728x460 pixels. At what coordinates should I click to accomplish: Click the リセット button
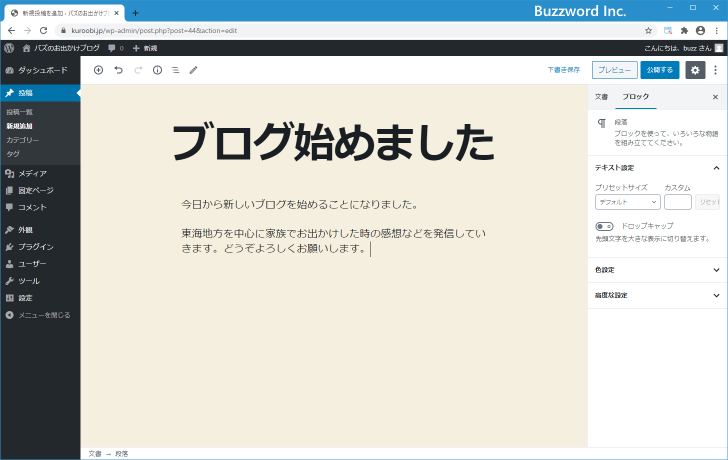[708, 202]
